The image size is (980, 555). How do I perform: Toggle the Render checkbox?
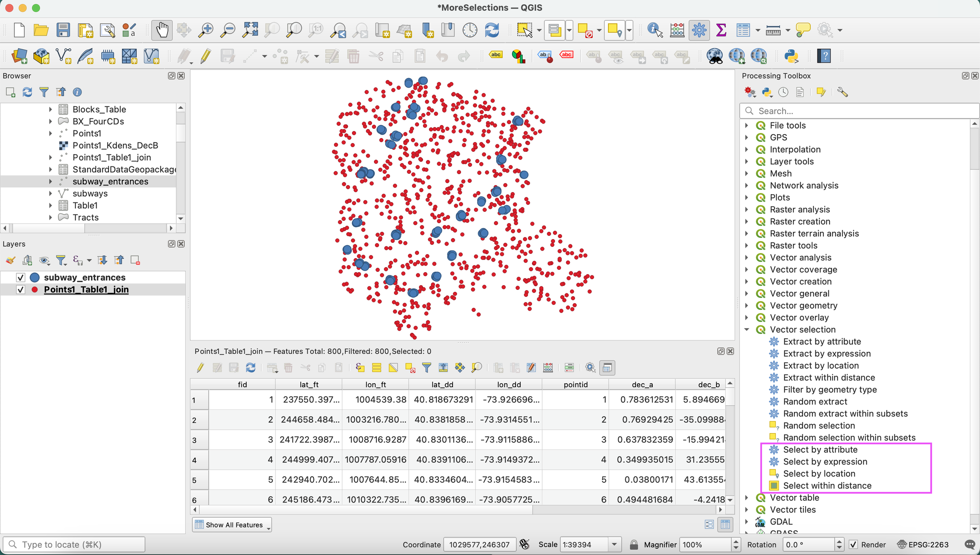[x=853, y=544]
